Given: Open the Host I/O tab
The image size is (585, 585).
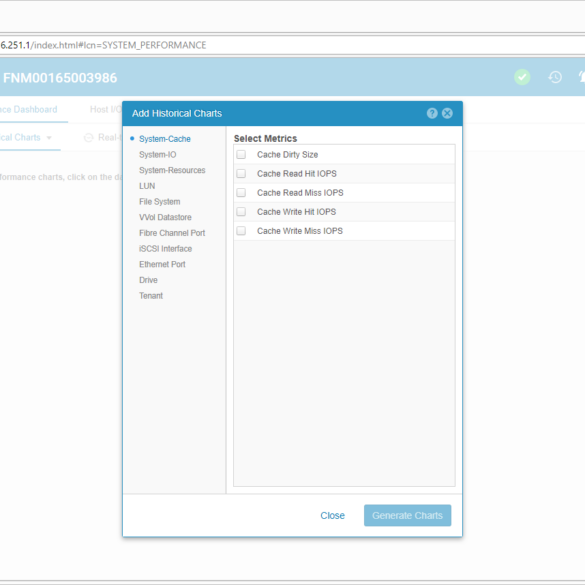Looking at the screenshot, I should click(x=106, y=109).
